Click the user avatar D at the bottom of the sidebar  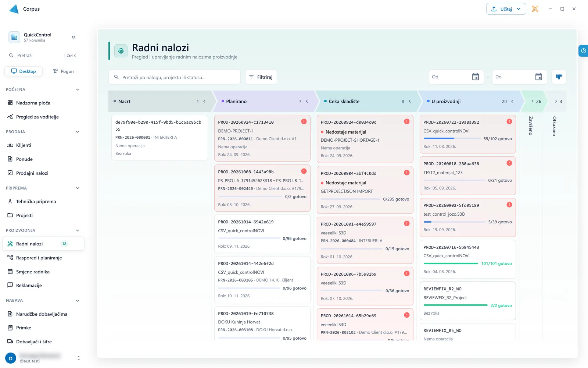coord(11,358)
